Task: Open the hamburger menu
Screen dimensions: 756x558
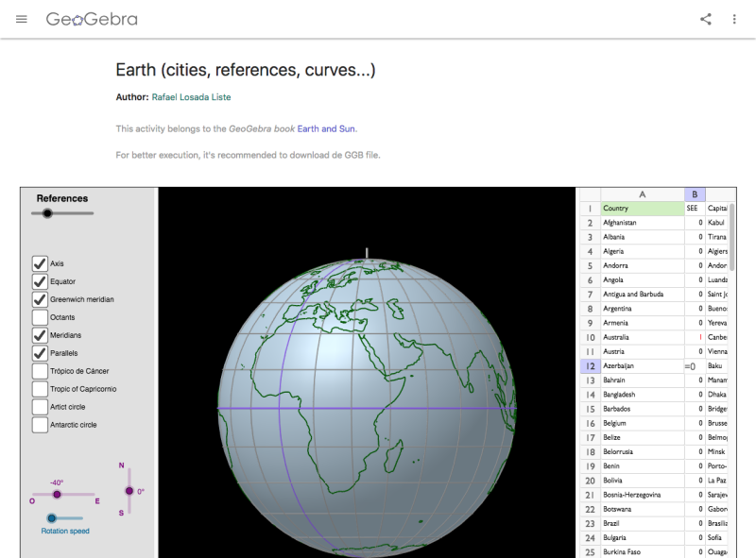Action: tap(22, 18)
